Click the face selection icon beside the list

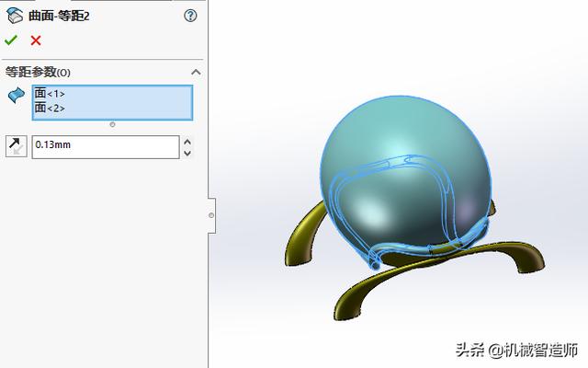pyautogui.click(x=16, y=96)
